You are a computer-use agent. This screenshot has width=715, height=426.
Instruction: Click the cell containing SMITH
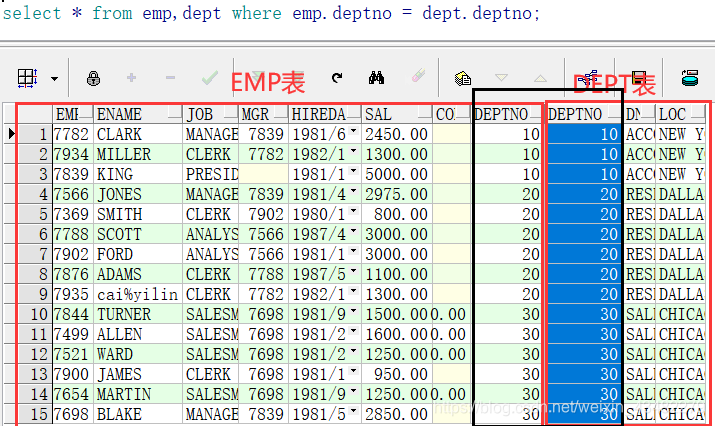click(138, 214)
